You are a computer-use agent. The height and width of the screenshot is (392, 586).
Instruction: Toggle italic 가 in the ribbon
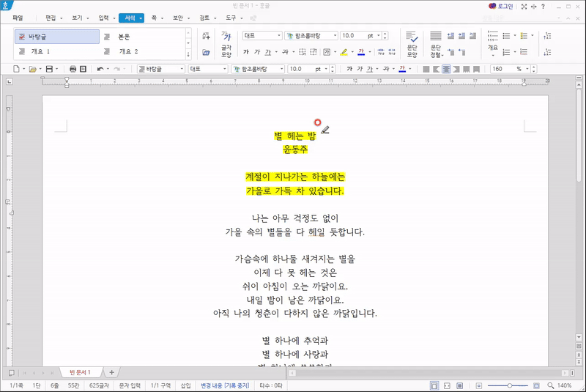pos(257,52)
